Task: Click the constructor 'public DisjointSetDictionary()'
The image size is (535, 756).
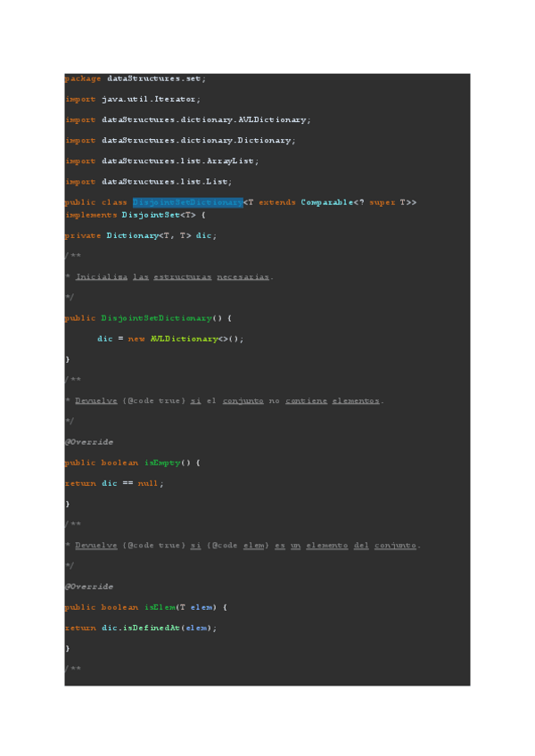Action: coord(148,318)
